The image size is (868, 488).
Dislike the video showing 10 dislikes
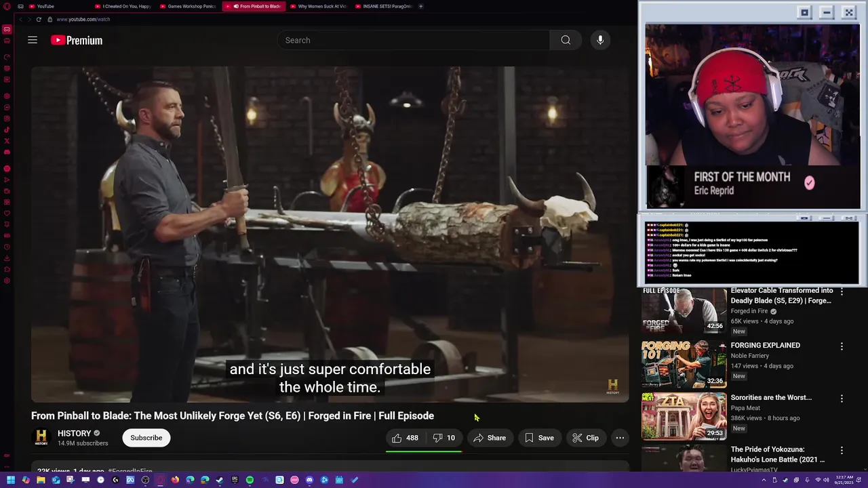point(444,438)
